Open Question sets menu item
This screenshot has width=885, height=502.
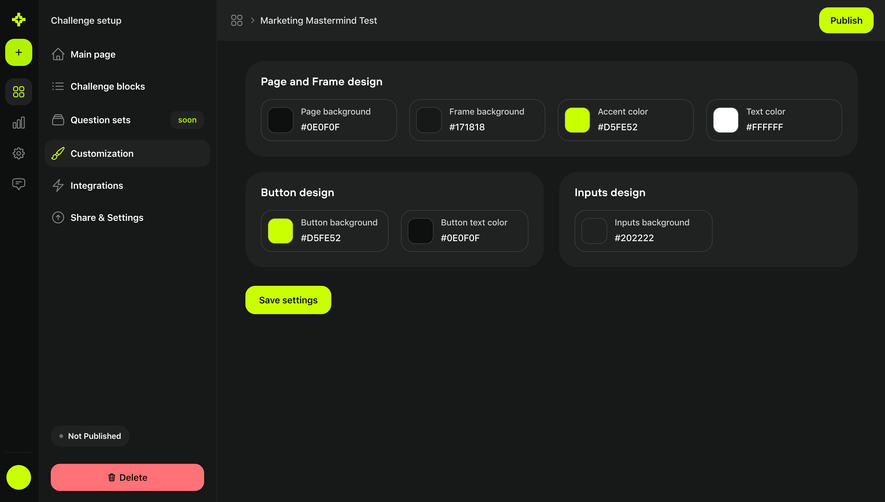(x=127, y=120)
